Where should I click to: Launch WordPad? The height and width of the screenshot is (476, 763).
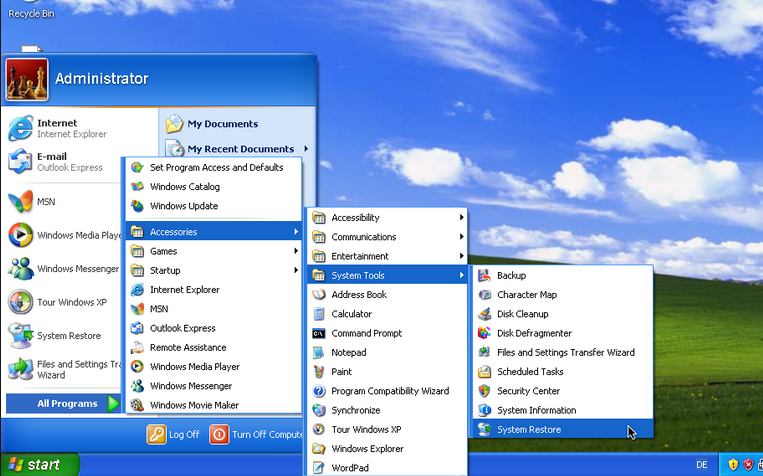(x=387, y=468)
